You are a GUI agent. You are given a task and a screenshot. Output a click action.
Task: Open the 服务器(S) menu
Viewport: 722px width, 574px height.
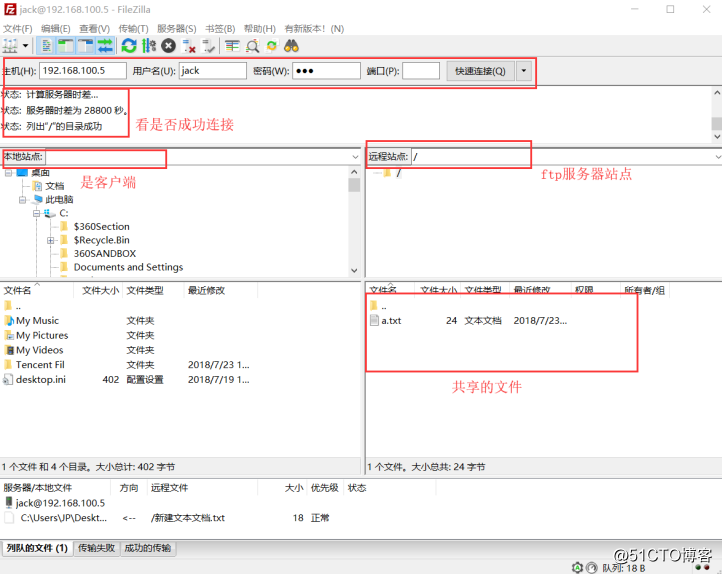[177, 29]
